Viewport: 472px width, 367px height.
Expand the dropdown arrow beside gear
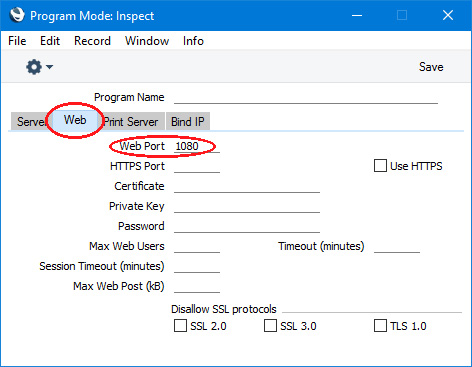tap(50, 67)
